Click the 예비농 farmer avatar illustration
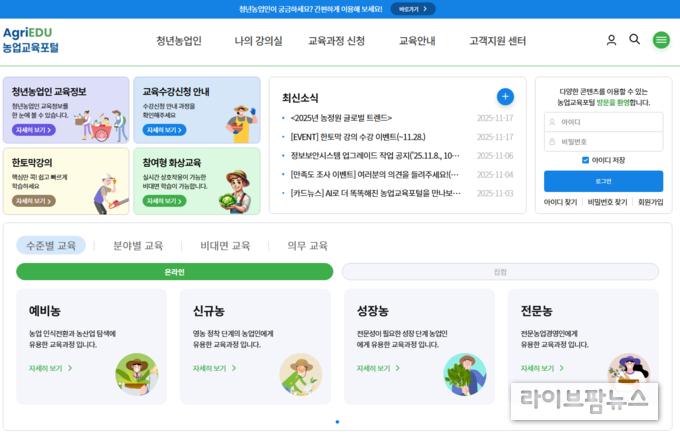 pos(137,374)
